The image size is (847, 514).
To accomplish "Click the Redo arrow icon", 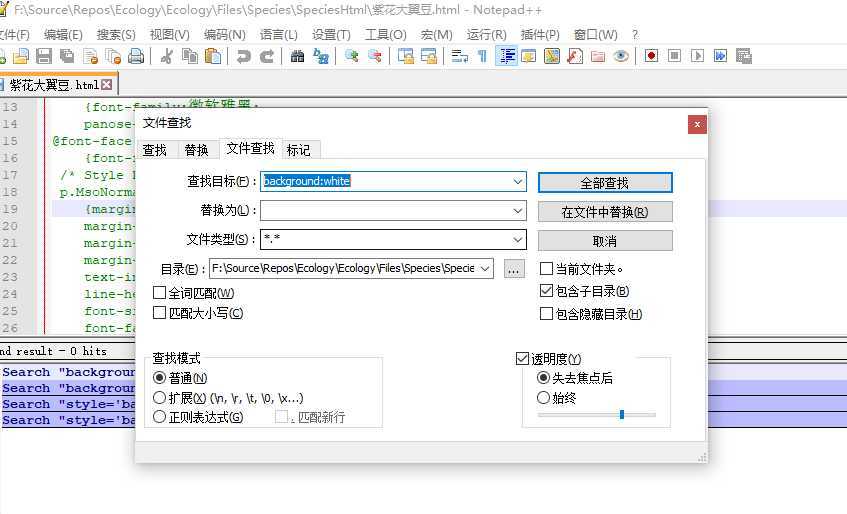I will click(267, 56).
